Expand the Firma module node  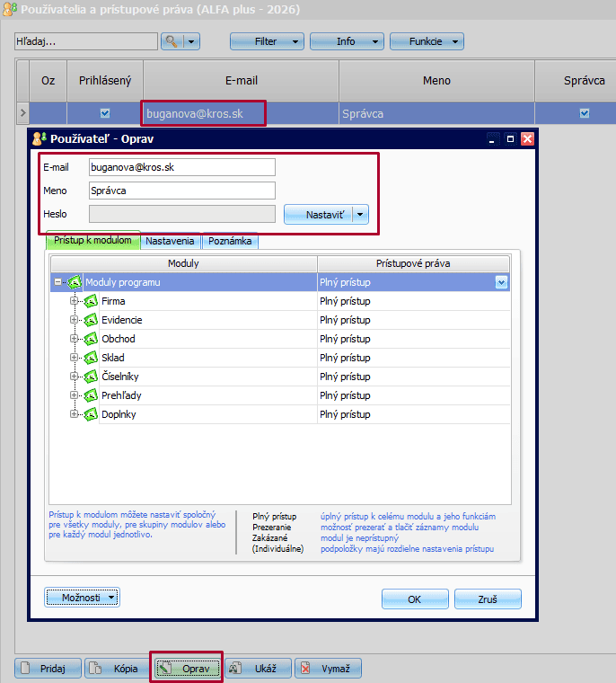(x=74, y=300)
